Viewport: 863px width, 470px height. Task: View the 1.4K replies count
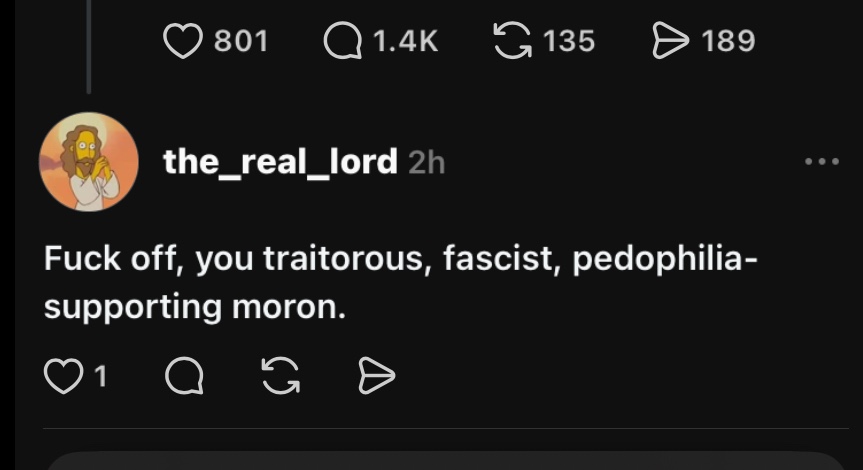coord(404,41)
